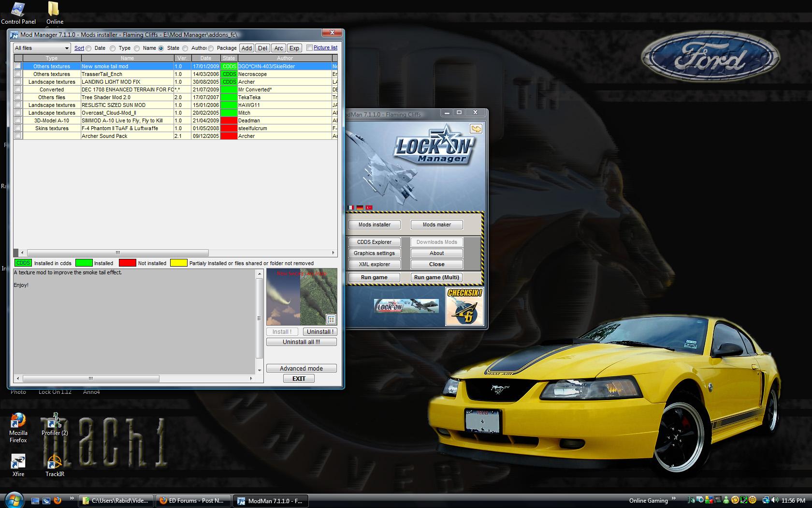812x508 pixels.
Task: Click the description pane horizontal scrollbar thumb
Action: 90,378
